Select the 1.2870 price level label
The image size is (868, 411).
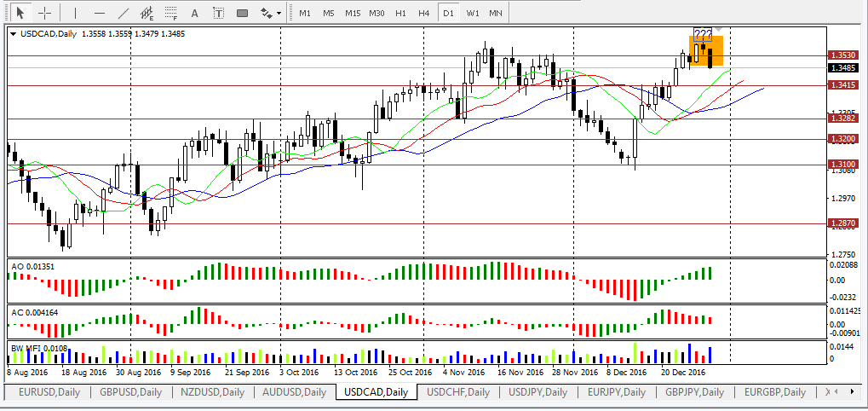pyautogui.click(x=843, y=223)
